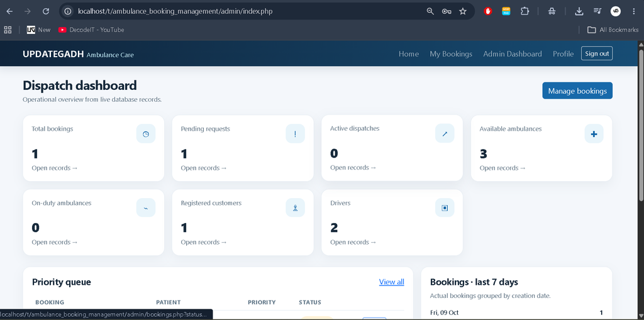Click the red stop-hand extension icon

pos(488,11)
